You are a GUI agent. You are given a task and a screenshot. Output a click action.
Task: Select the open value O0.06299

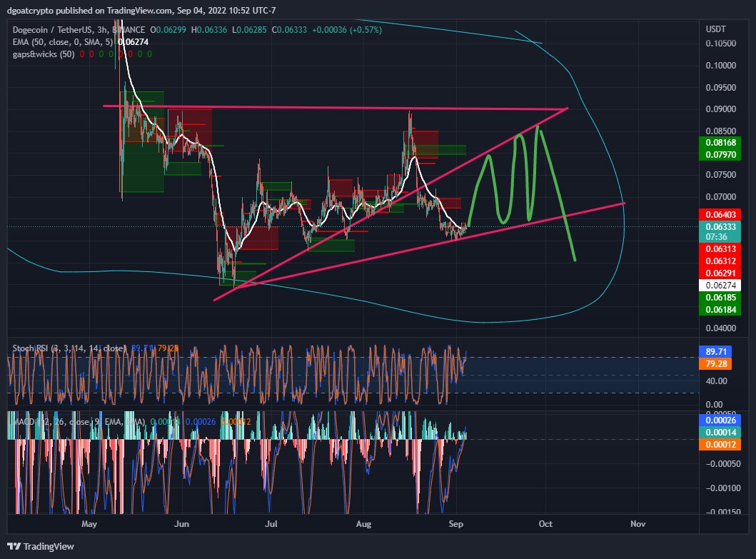click(168, 30)
